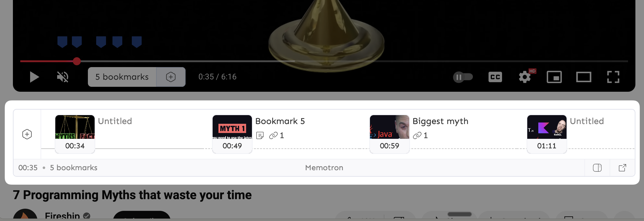Switch to miniplayer mode
This screenshot has height=221, width=644.
[x=554, y=77]
